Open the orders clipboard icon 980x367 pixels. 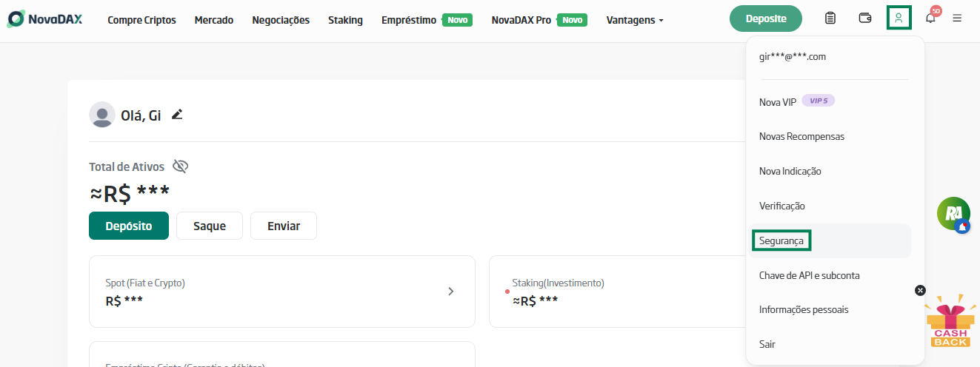click(x=830, y=18)
